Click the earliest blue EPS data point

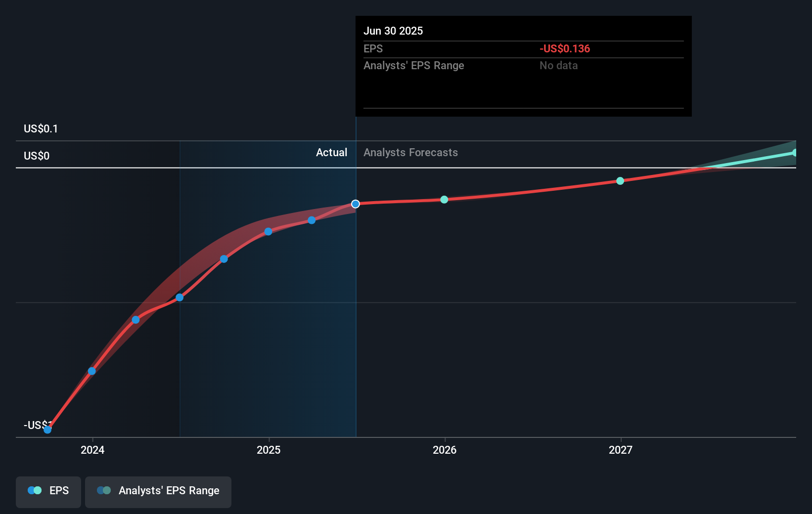(x=47, y=429)
